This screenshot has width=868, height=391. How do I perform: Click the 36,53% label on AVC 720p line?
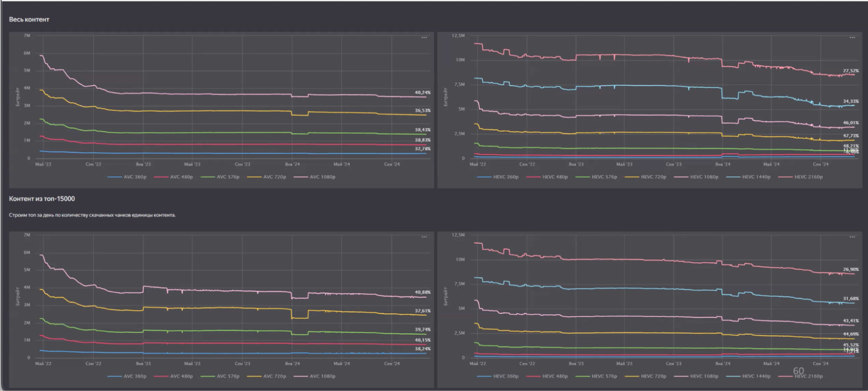point(422,110)
